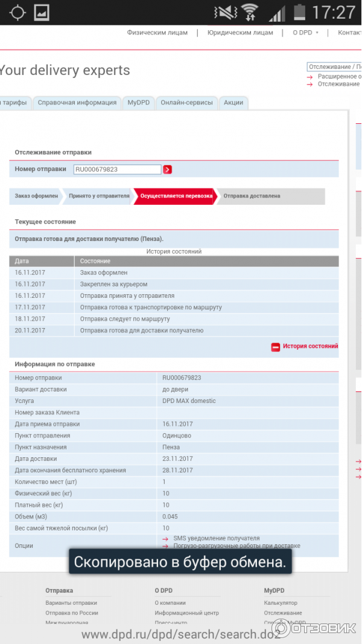Tap the signal strength icon in status bar
The image size is (362, 644).
point(276,12)
